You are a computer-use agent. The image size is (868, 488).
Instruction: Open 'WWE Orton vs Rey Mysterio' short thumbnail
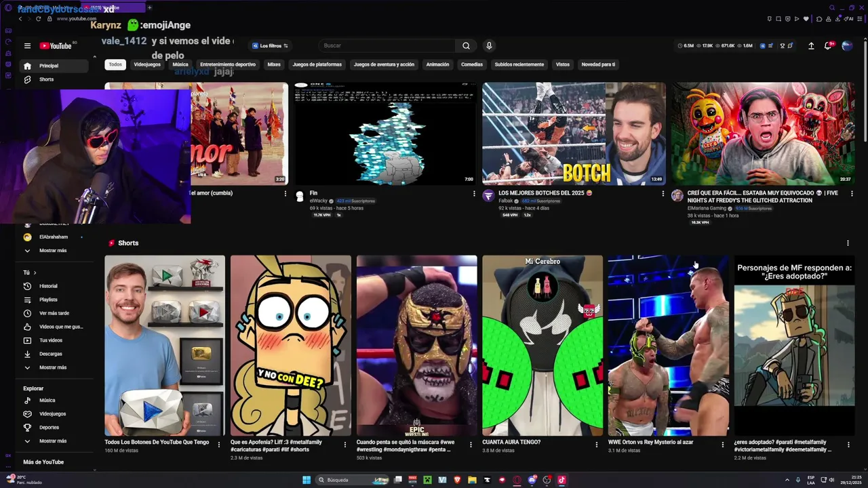(669, 346)
